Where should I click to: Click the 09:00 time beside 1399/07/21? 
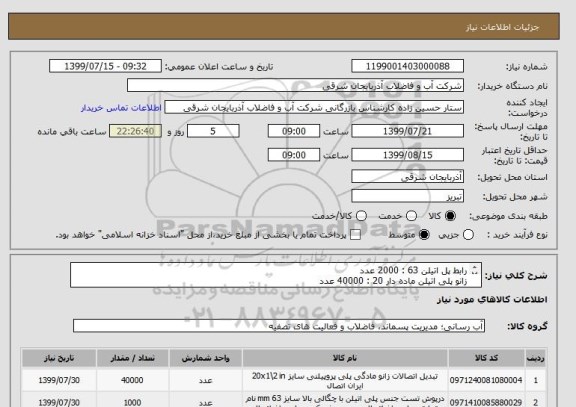[294, 131]
